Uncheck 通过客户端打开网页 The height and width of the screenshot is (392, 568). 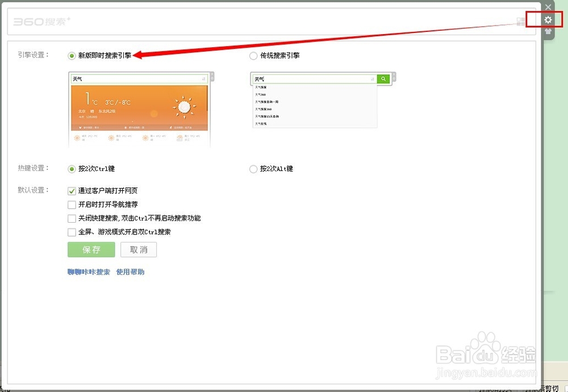[x=72, y=191]
